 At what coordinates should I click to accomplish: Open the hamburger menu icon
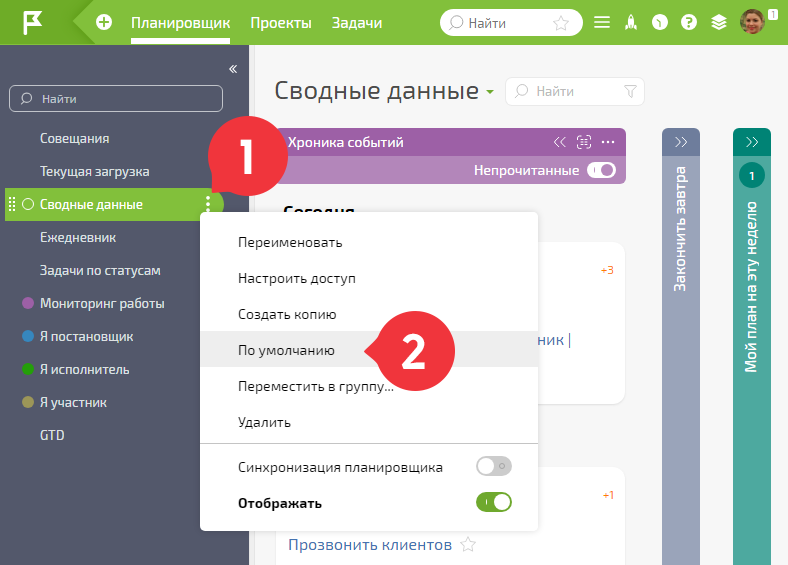[602, 23]
